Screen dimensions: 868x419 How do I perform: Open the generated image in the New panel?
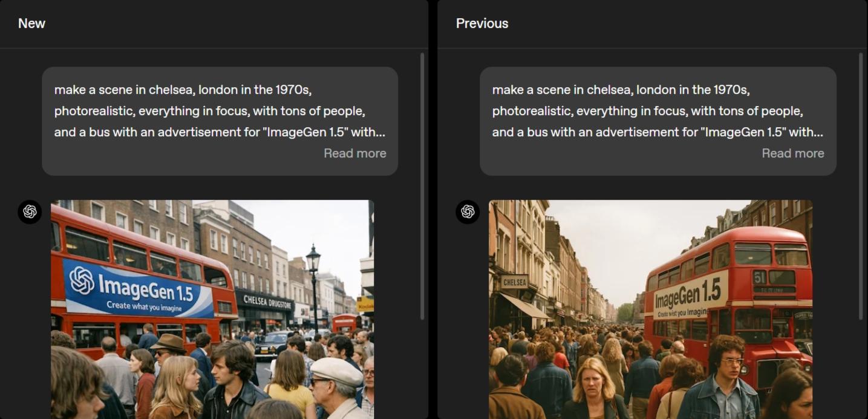click(x=212, y=309)
